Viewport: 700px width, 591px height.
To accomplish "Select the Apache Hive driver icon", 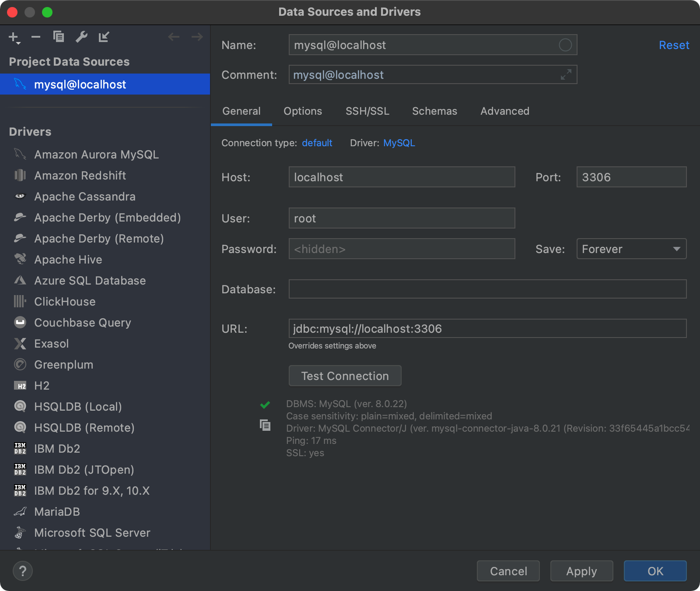I will [20, 259].
